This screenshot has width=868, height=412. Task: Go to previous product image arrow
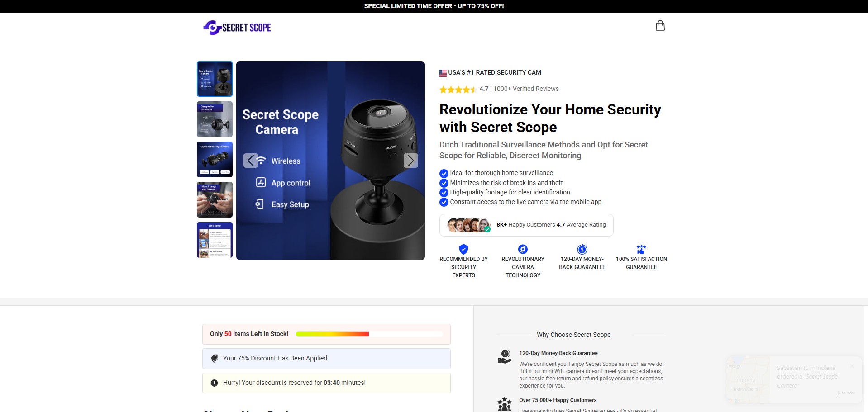click(251, 161)
